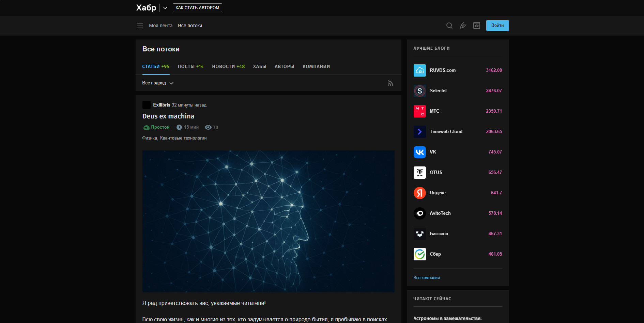Click the search magnifier icon
This screenshot has height=323, width=644.
(449, 26)
